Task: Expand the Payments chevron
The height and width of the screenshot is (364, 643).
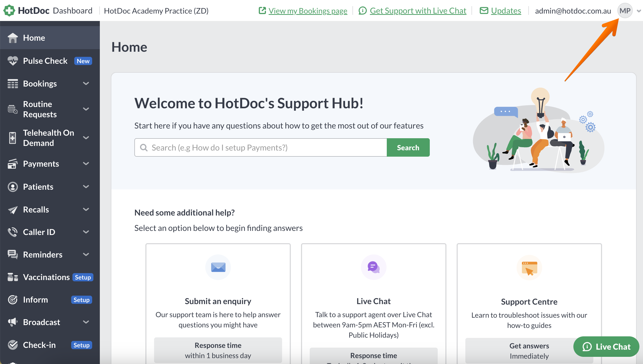Action: click(86, 164)
